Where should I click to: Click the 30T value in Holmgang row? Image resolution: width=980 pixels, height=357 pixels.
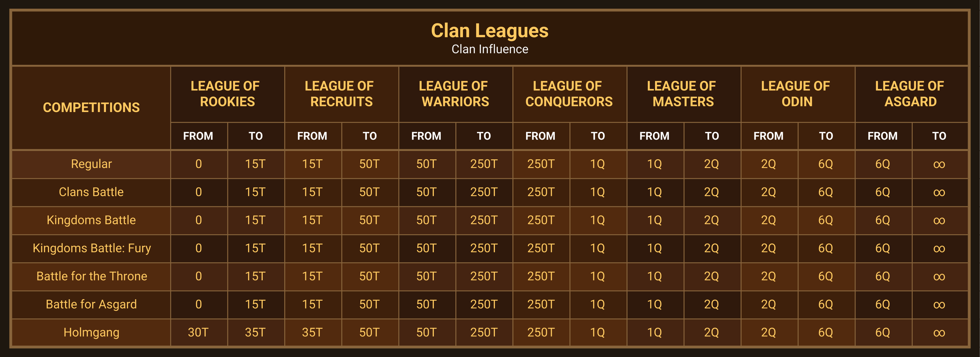click(198, 333)
